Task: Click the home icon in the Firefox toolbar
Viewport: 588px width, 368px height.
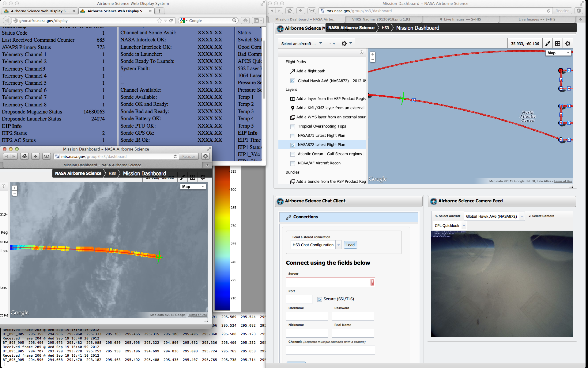Action: click(245, 21)
